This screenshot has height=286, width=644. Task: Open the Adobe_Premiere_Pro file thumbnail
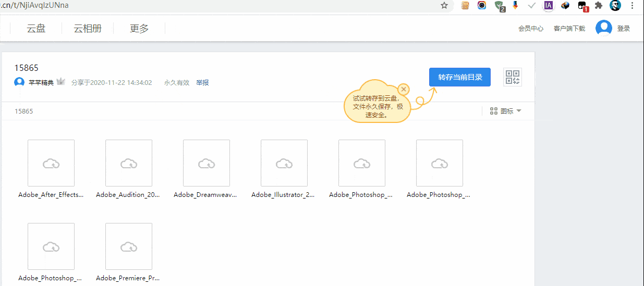point(129,246)
